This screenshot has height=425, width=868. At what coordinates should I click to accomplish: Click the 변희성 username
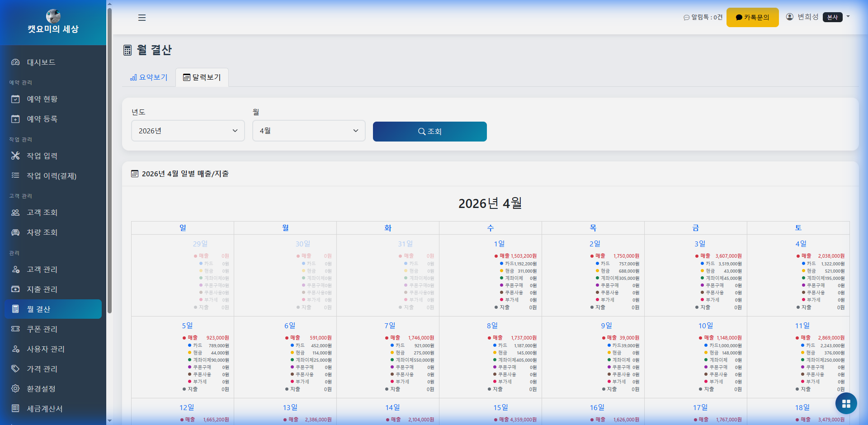coord(808,17)
